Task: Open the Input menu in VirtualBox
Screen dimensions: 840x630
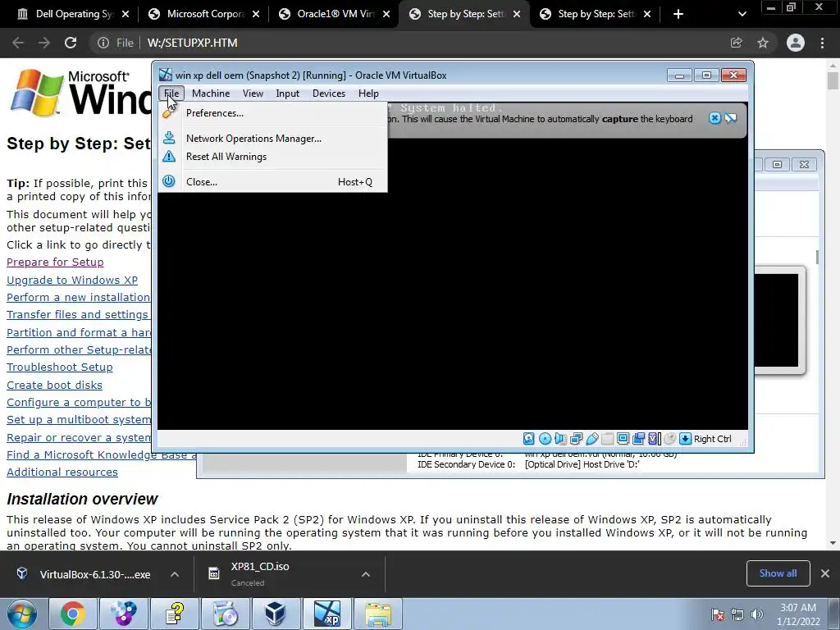Action: click(288, 94)
